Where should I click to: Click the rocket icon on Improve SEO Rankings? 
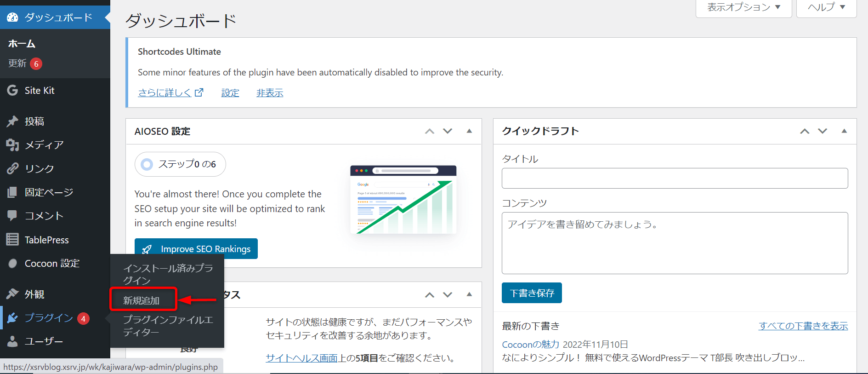click(x=147, y=249)
